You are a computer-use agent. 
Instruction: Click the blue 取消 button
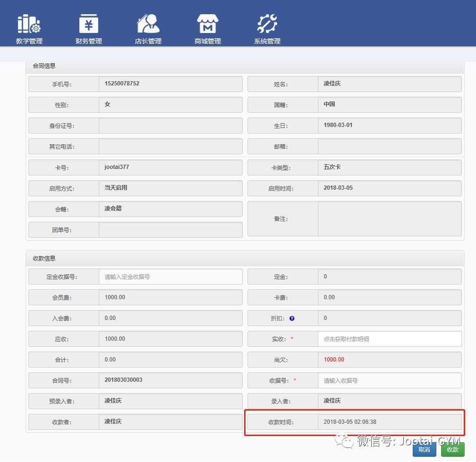pyautogui.click(x=424, y=450)
